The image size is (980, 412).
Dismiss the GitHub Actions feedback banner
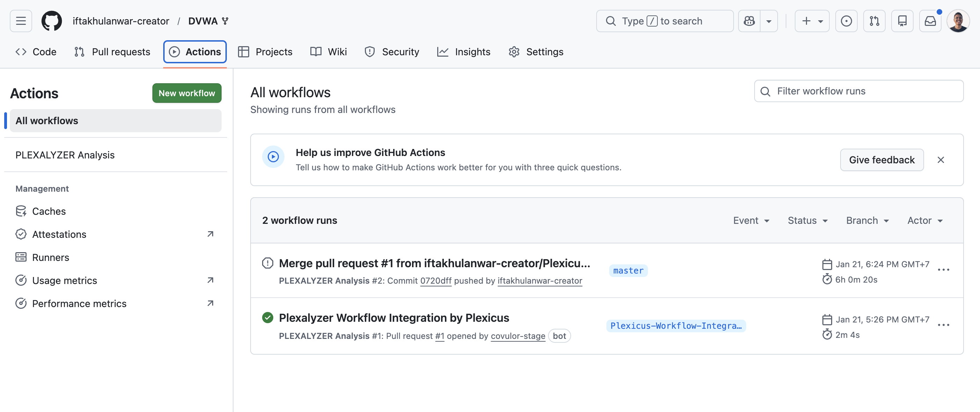941,160
